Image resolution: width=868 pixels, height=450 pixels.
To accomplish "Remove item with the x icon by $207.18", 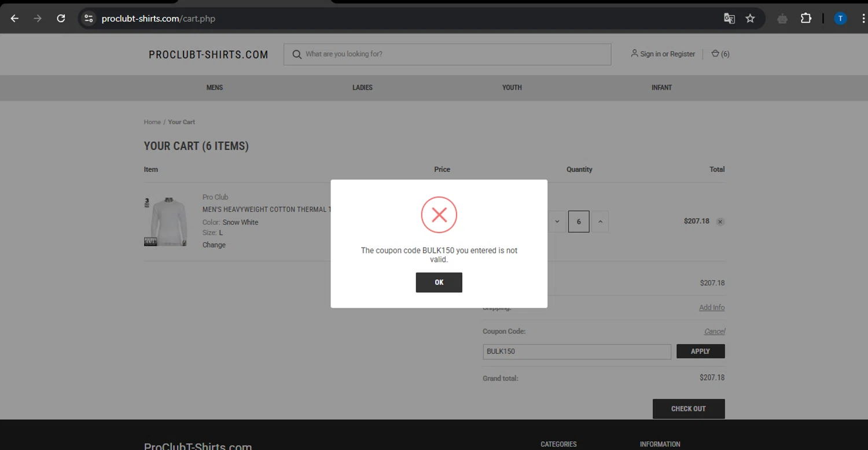I will [x=720, y=222].
